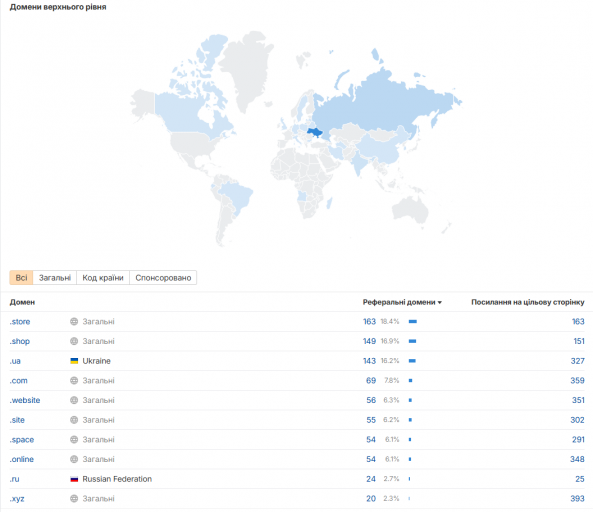Open the .store domain link
The image size is (593, 512).
(20, 321)
